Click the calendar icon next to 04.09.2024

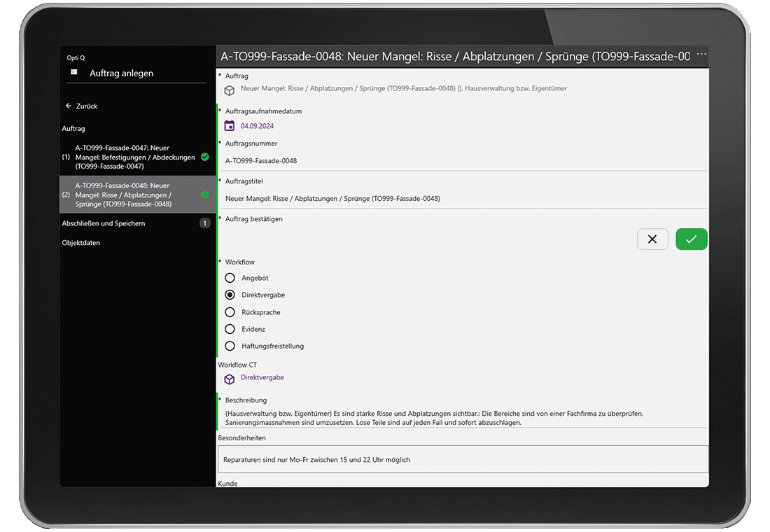230,126
